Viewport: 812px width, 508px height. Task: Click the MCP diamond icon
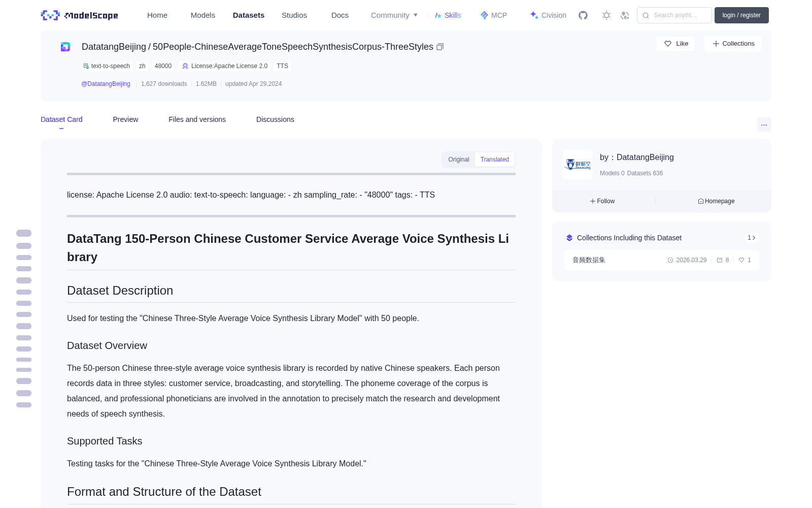coord(484,15)
